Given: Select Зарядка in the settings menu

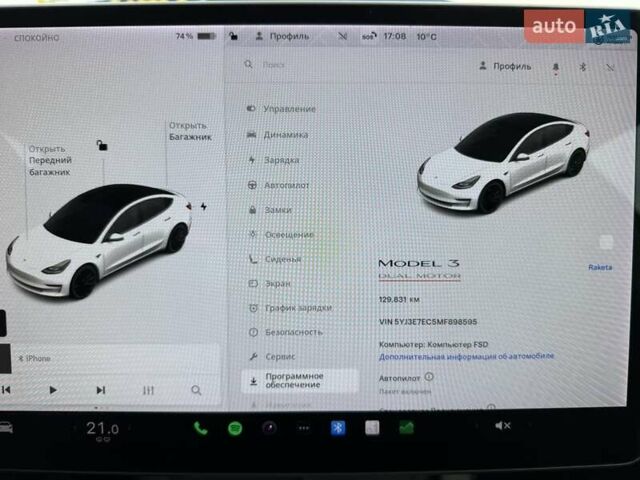Looking at the screenshot, I should click(x=281, y=159).
